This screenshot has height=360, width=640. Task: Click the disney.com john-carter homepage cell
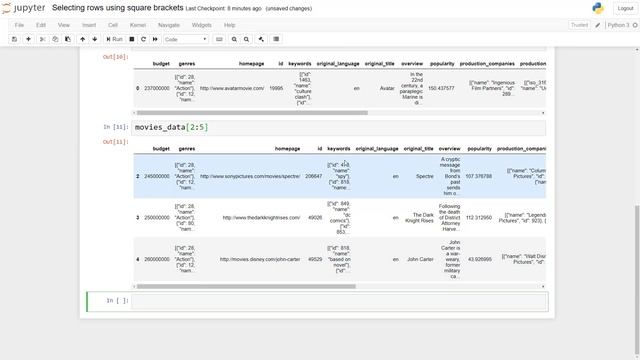(x=260, y=259)
